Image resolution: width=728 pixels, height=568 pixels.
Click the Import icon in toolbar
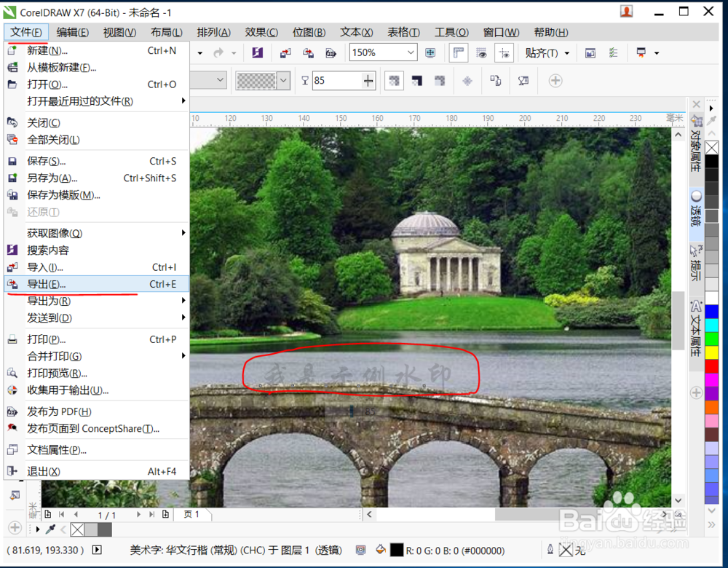tap(285, 53)
